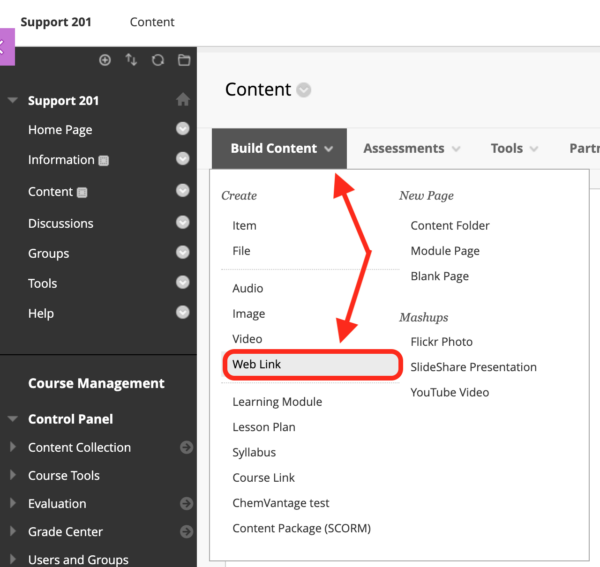Open the options chevron beside Home Page
Viewport: 600px width, 567px height.
183,129
